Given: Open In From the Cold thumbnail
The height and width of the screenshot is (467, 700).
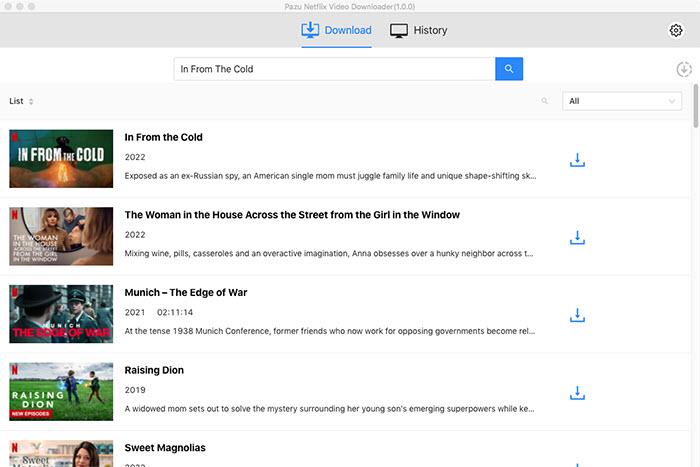Looking at the screenshot, I should tap(61, 159).
